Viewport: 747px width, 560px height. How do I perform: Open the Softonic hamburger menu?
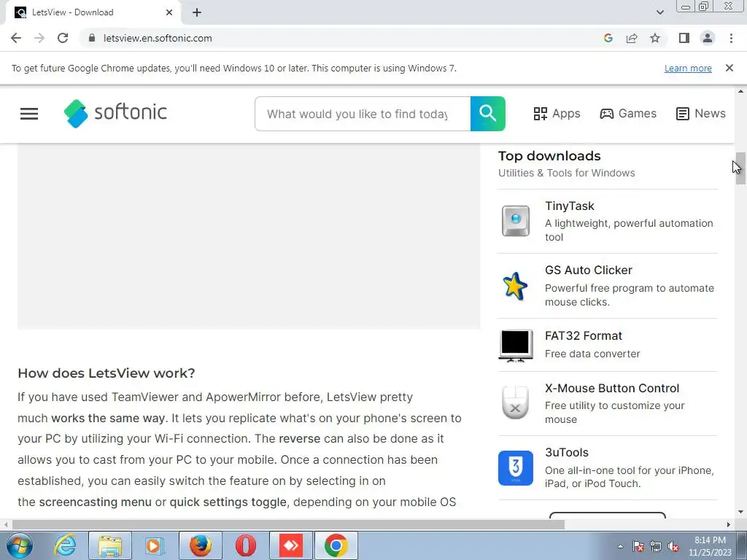(x=29, y=113)
